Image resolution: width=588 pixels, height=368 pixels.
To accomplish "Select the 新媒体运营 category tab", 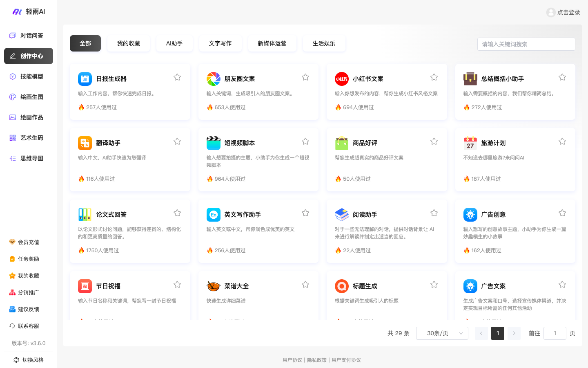I will tap(272, 43).
